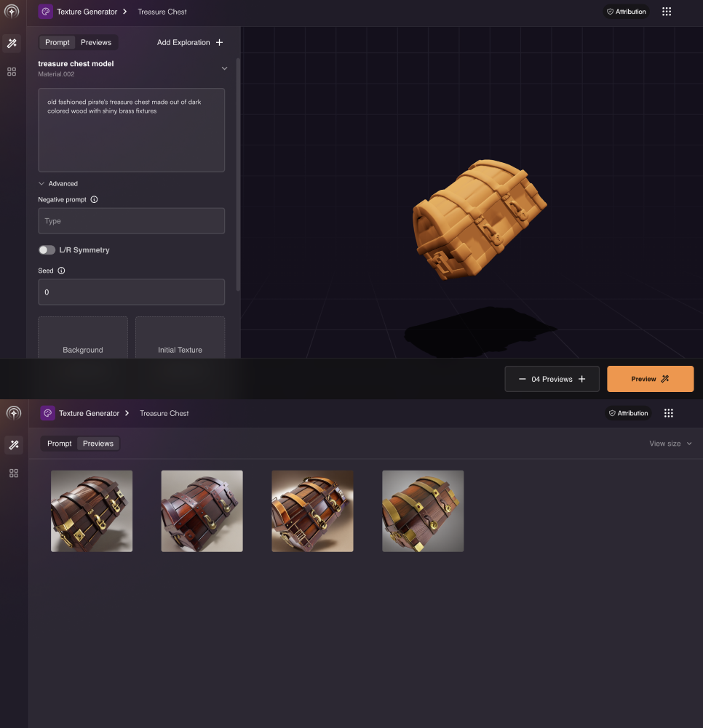Open the first treasure chest preview thumbnail
The height and width of the screenshot is (728, 703).
[92, 511]
